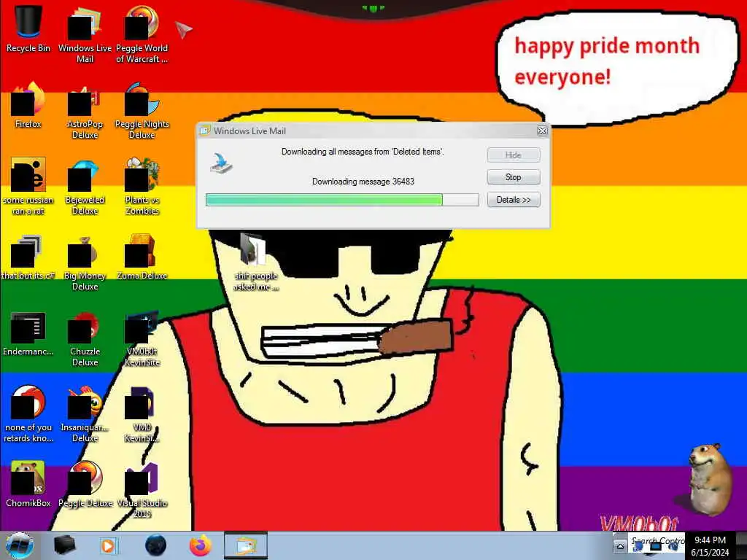
Task: Click the download progress bar
Action: [x=342, y=200]
